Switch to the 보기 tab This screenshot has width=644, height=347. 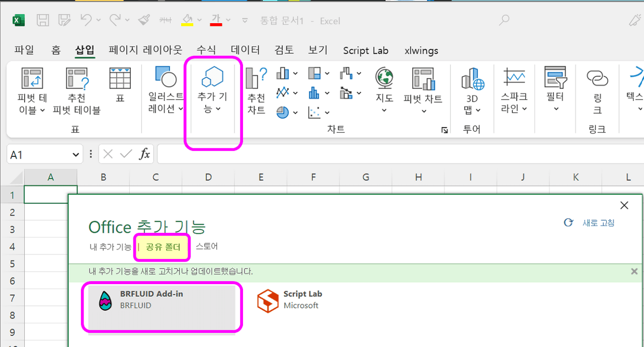(318, 50)
